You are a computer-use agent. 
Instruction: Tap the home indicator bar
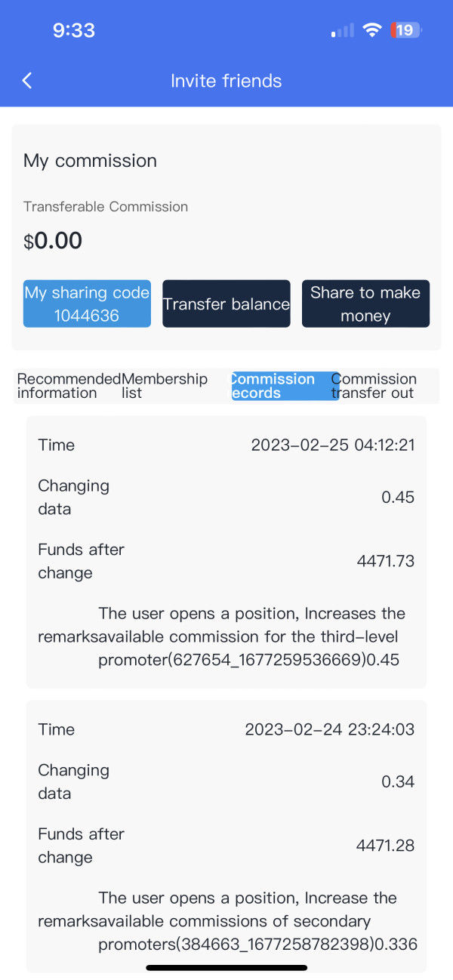tap(226, 967)
